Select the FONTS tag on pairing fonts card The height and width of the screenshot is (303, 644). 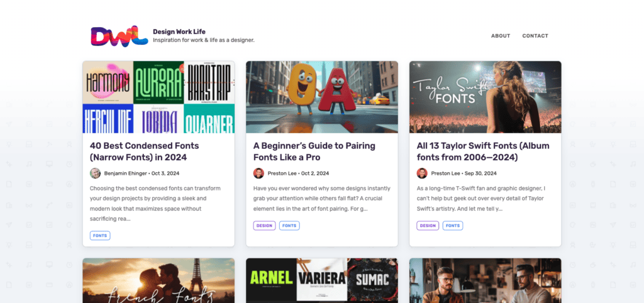coord(289,226)
